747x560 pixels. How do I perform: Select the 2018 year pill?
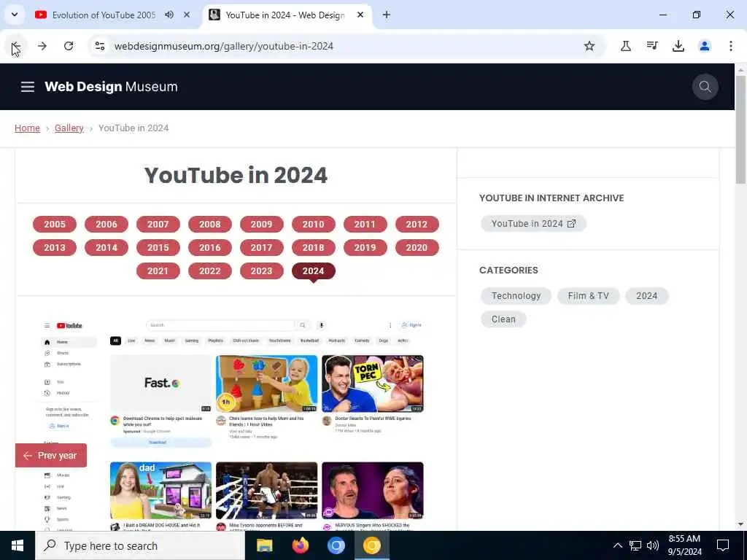[x=314, y=248]
